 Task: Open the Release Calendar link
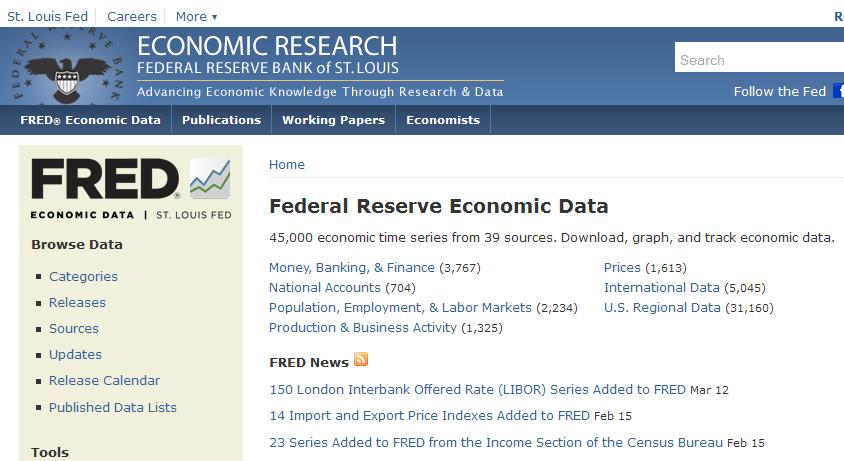pos(104,381)
